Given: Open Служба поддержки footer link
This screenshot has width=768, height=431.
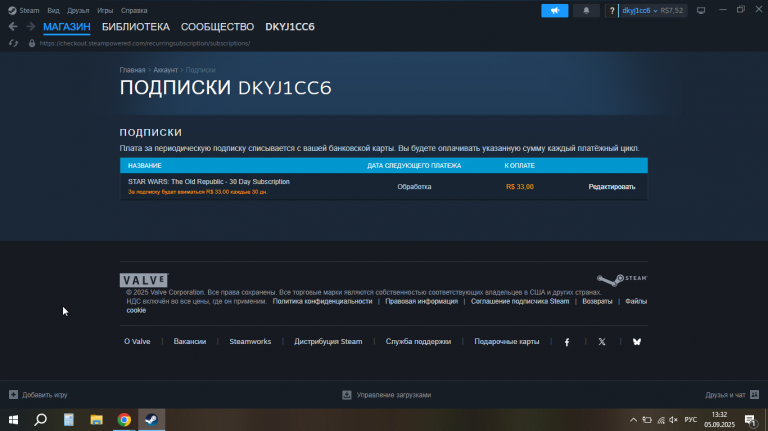Looking at the screenshot, I should [418, 341].
